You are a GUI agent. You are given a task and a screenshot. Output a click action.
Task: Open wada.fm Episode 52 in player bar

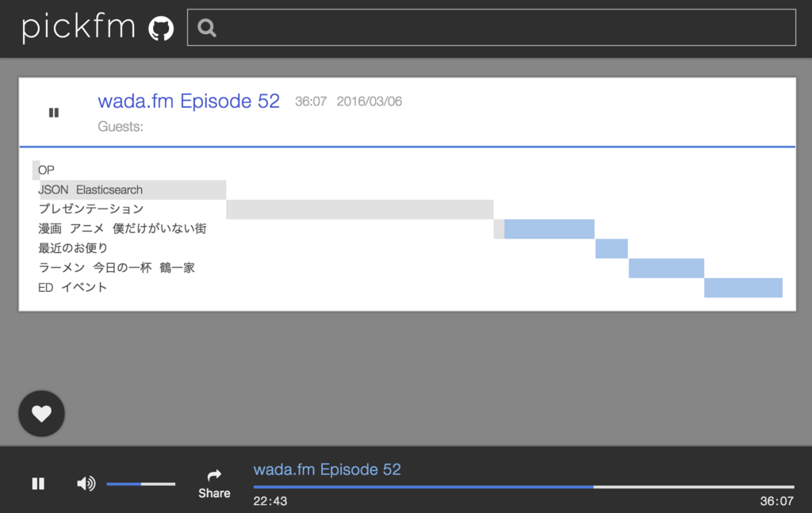tap(327, 469)
